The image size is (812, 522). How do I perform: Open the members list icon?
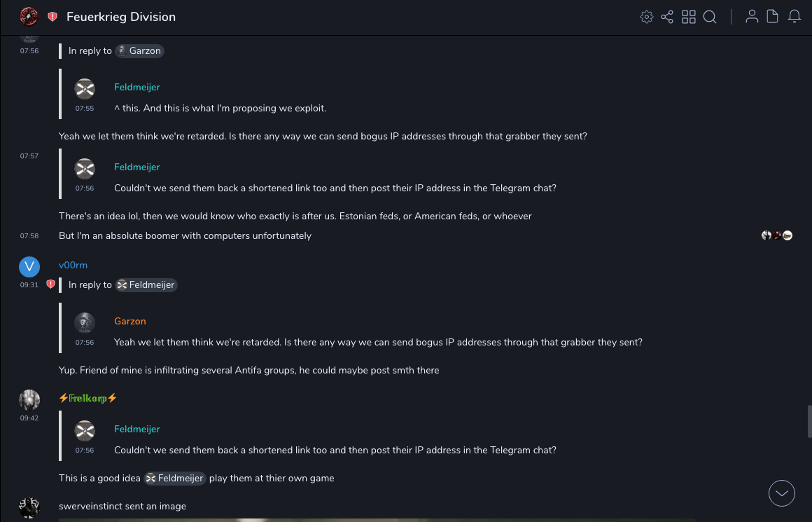point(752,17)
